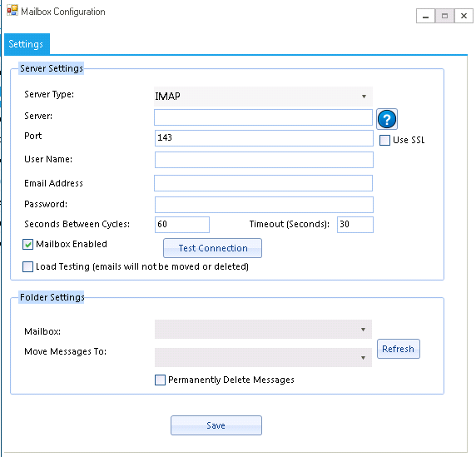Uncheck the Mailbox Enabled checkbox
Screen dimensions: 476x457
(x=28, y=245)
